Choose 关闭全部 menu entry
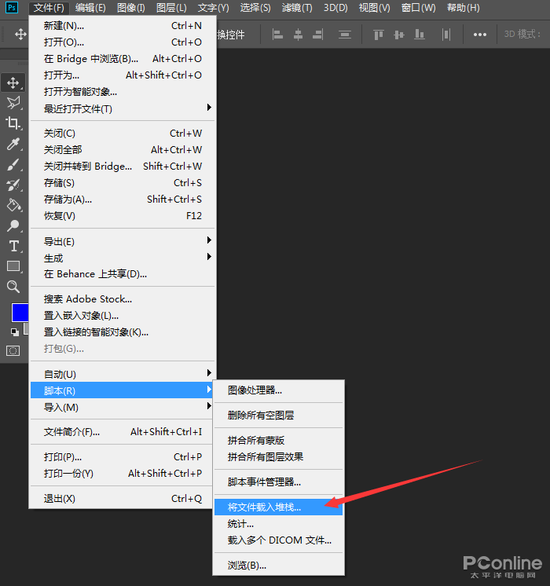 point(123,149)
